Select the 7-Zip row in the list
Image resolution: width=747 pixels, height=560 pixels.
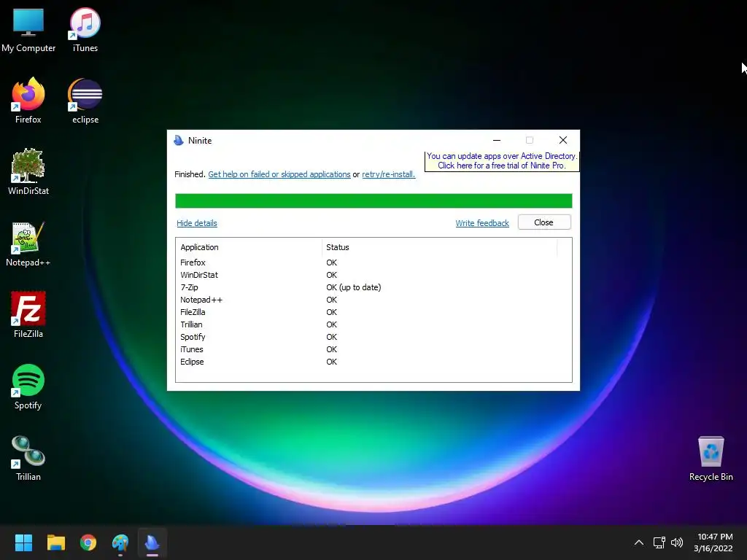[x=373, y=287]
